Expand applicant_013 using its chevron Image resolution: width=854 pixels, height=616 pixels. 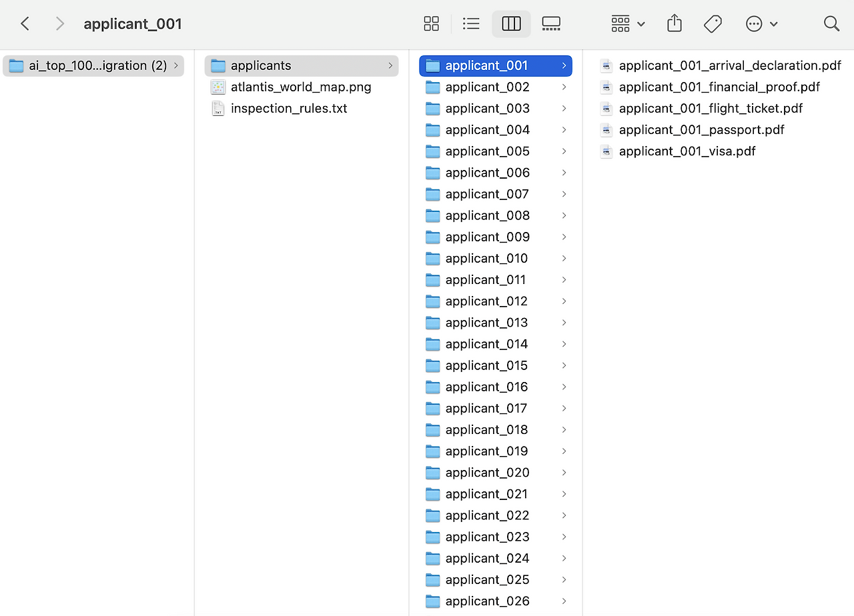(x=564, y=323)
